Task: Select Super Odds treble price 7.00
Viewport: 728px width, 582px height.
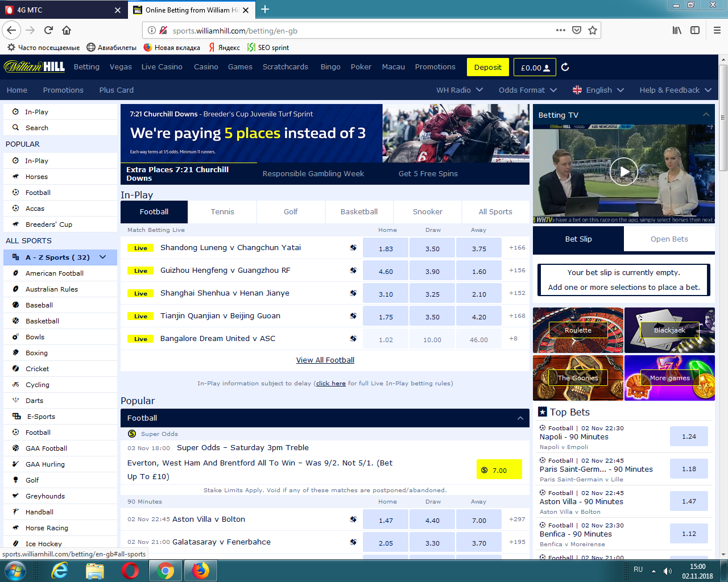Action: pos(499,469)
